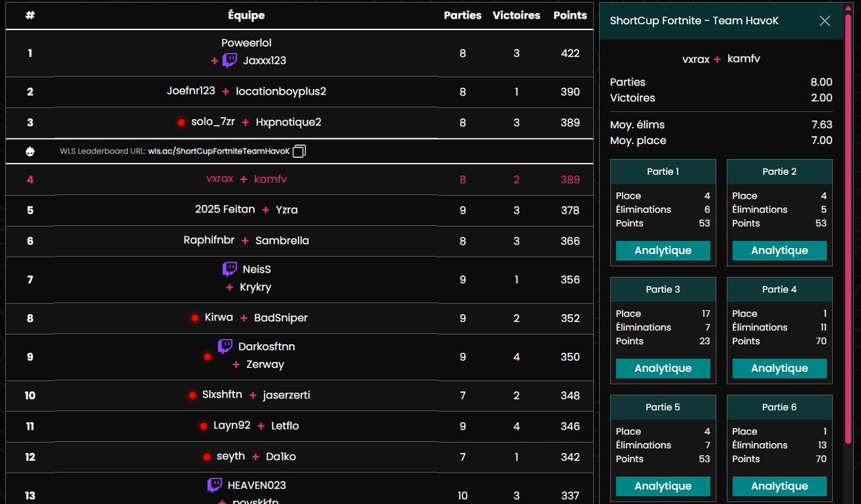Sort the leaderboard by Victoires column
Viewport: 861px width, 504px height.
point(516,15)
